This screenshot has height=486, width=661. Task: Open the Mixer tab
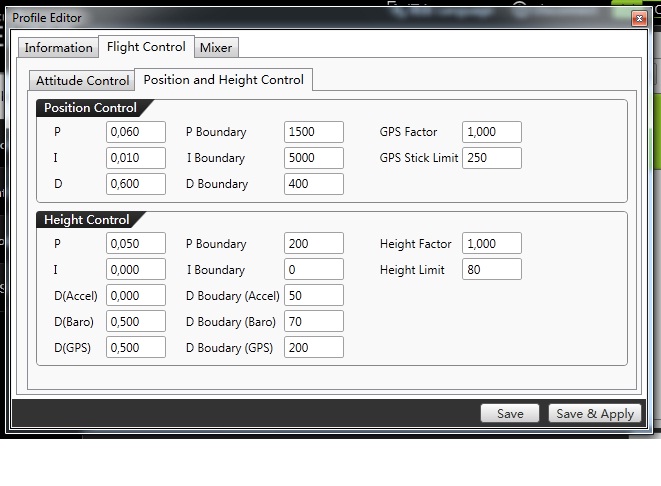pos(216,48)
